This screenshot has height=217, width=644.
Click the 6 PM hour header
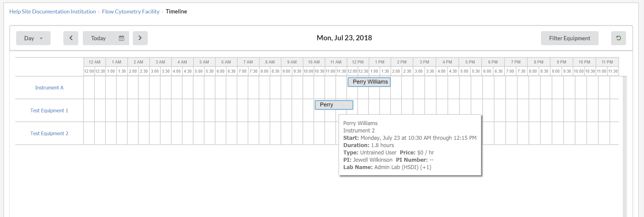(x=493, y=62)
